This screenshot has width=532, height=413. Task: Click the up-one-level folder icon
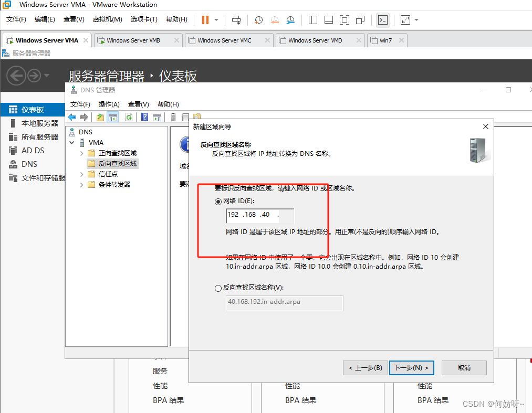100,117
